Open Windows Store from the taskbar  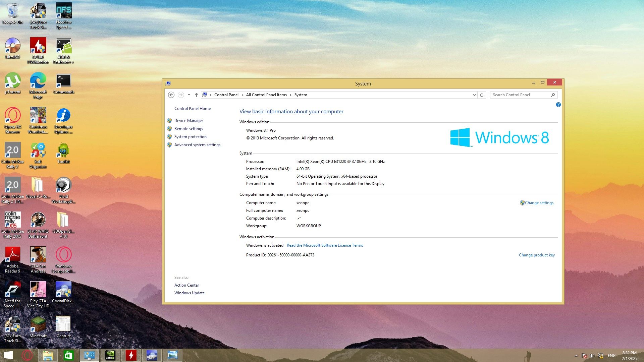(x=68, y=355)
